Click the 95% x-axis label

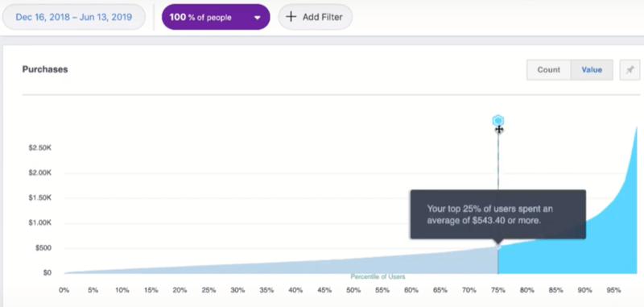coord(613,290)
